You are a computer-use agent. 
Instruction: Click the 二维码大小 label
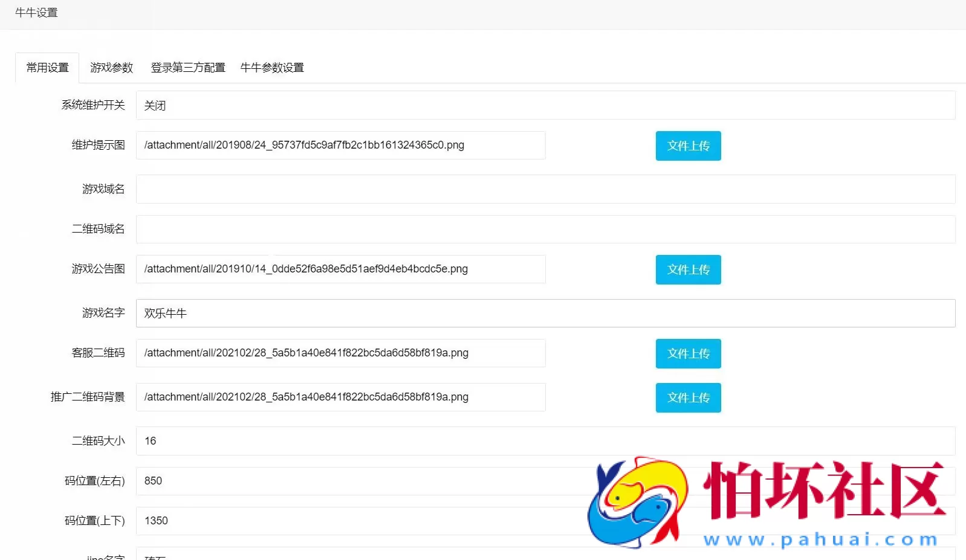(99, 441)
